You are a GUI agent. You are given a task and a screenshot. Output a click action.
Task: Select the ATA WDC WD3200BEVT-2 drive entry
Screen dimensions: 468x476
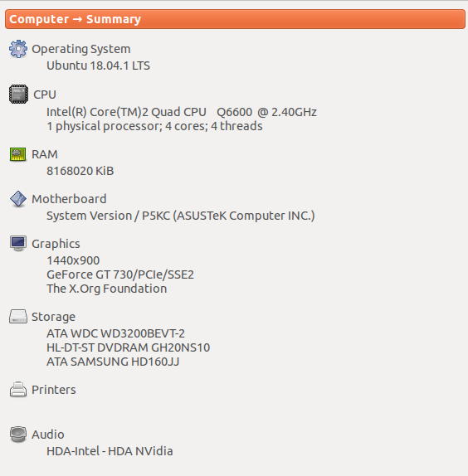pos(115,333)
